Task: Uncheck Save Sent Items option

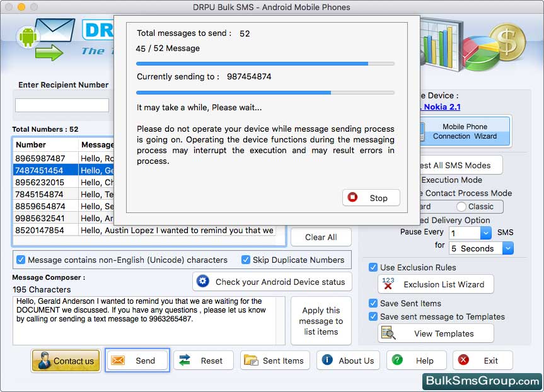Action: click(373, 303)
